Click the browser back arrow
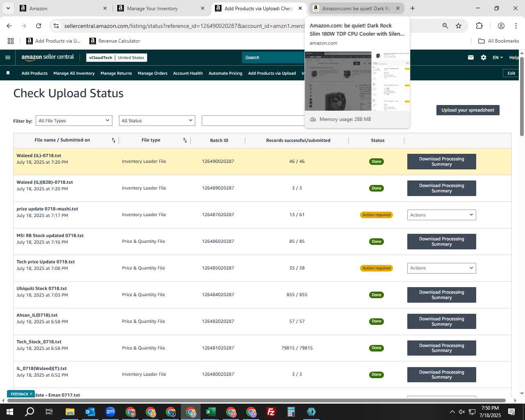525x420 pixels. tap(9, 26)
